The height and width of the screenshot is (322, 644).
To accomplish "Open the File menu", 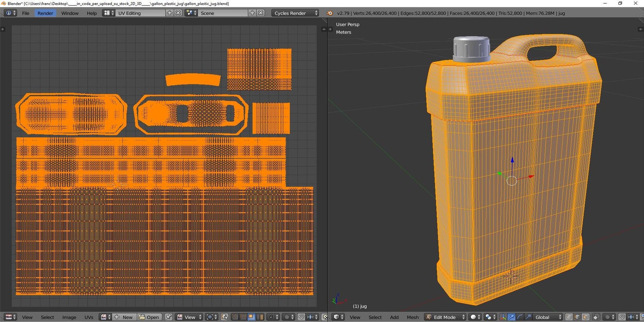I will (x=25, y=13).
